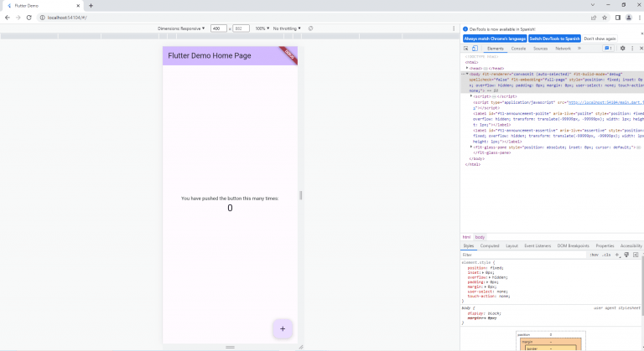Expand the head element node

(467, 68)
